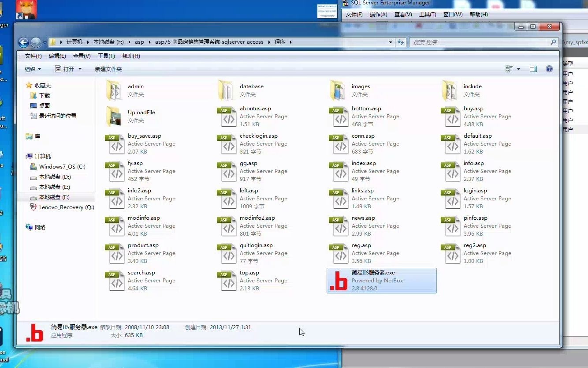Image resolution: width=588 pixels, height=368 pixels.
Task: Launch 简易IIS服务器.exe NetBox server
Action: (381, 281)
